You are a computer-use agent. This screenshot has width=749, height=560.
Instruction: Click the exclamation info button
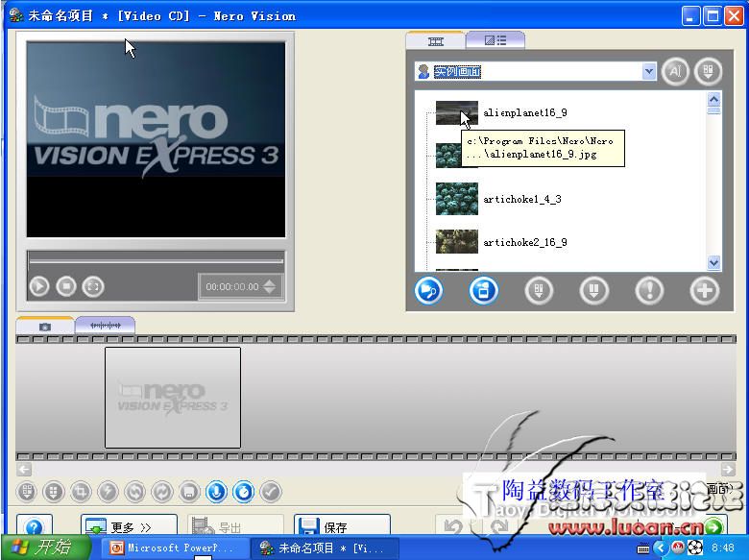pos(649,290)
